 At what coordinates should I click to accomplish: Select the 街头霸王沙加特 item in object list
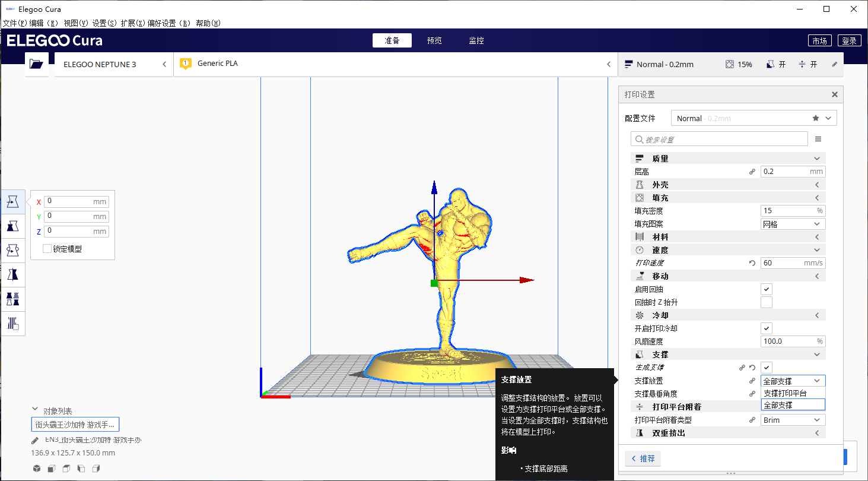point(75,425)
